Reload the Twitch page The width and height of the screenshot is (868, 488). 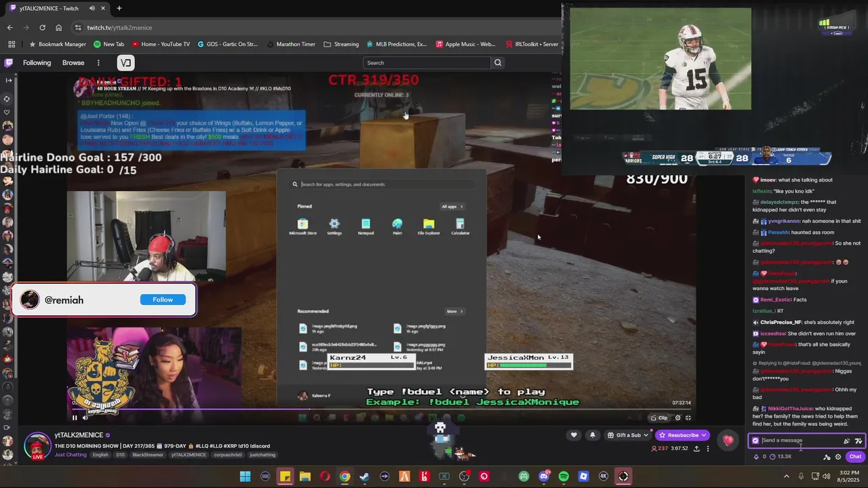click(x=42, y=28)
